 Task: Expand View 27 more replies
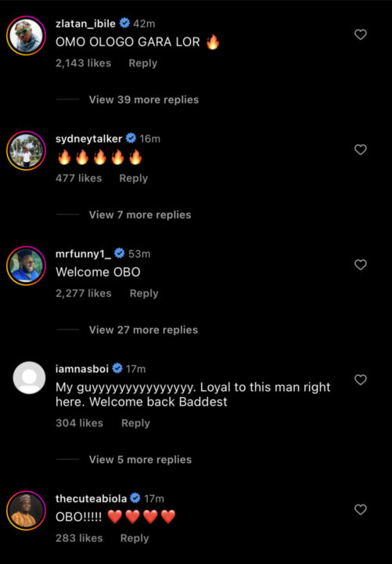coord(143,330)
